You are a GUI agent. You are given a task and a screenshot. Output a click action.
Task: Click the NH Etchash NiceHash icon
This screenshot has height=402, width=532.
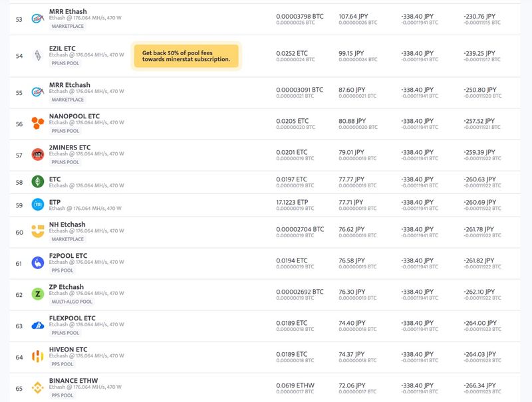37,232
